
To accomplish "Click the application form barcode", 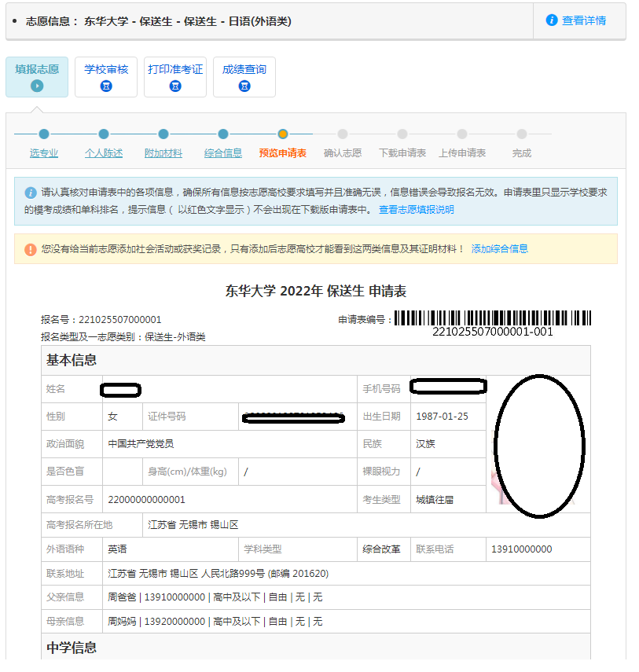I will click(x=492, y=318).
